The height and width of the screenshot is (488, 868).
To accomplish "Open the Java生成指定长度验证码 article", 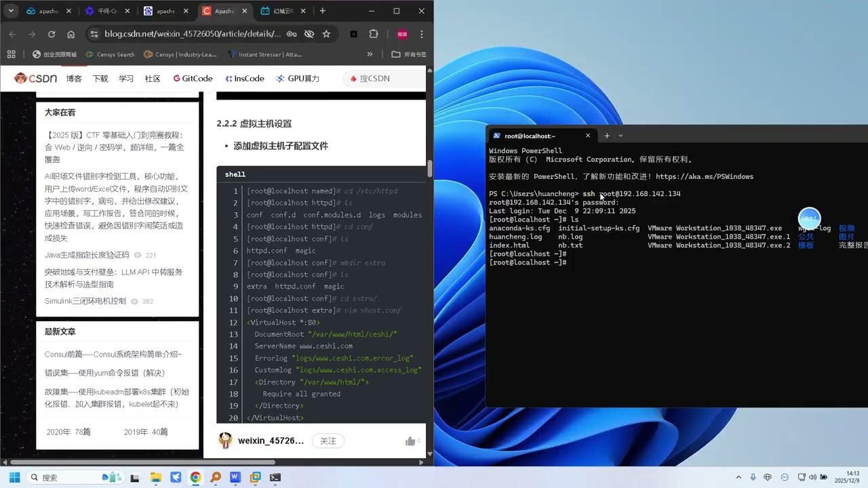I will pos(87,255).
